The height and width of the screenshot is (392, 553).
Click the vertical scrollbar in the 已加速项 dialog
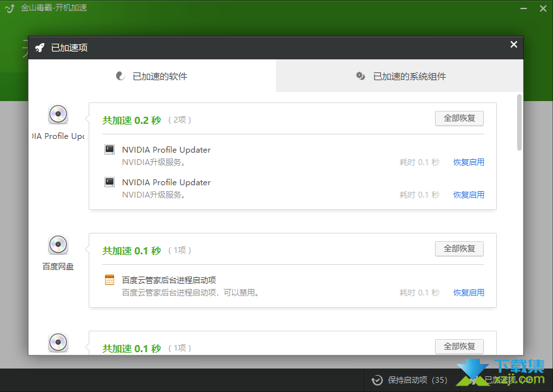pos(519,123)
